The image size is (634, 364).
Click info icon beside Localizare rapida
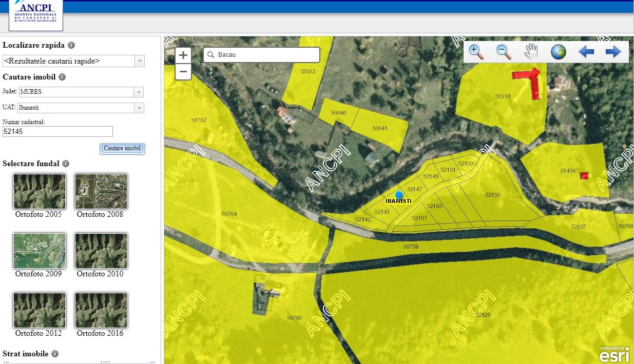[x=71, y=45]
